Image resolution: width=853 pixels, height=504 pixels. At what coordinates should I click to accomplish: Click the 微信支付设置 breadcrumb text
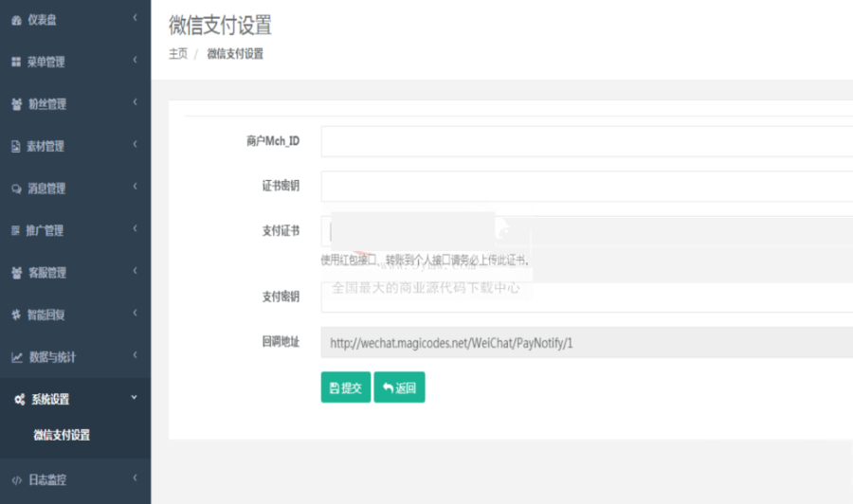235,54
